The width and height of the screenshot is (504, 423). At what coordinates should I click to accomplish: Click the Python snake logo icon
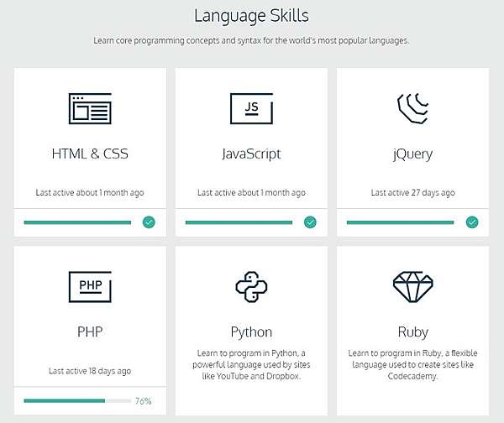pyautogui.click(x=251, y=287)
